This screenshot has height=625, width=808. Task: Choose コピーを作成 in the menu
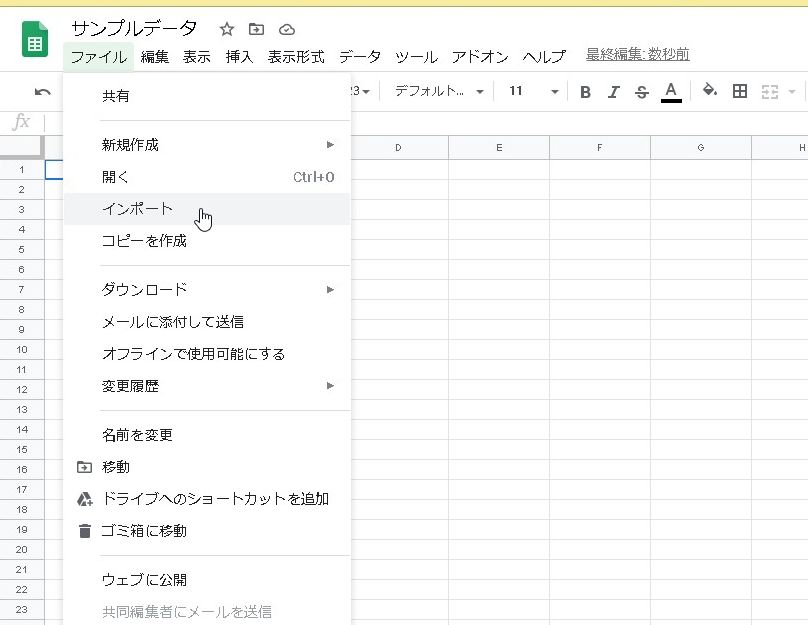(x=144, y=241)
